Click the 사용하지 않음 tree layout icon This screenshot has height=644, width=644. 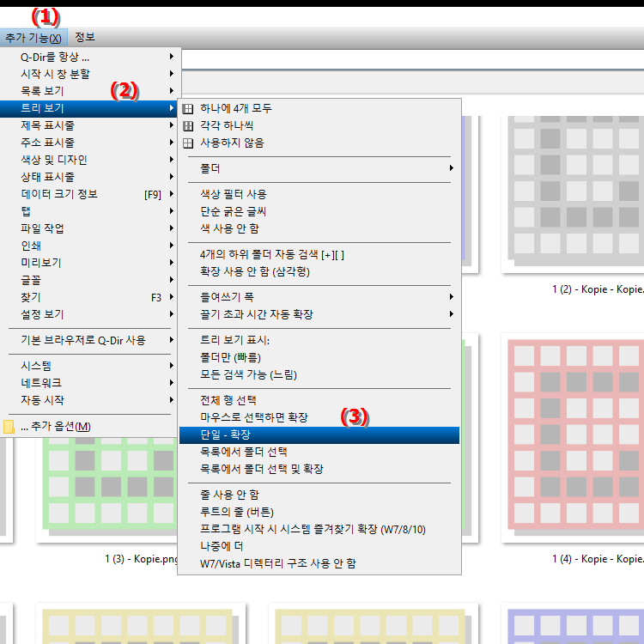[x=188, y=143]
